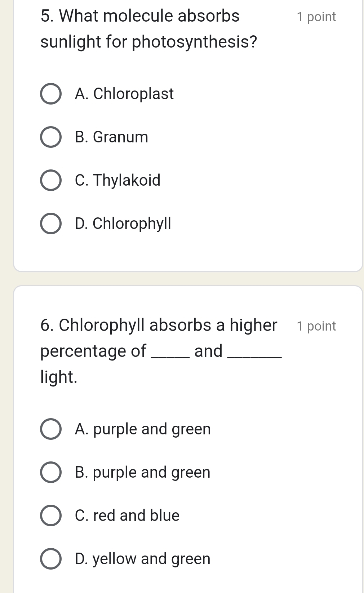
Task: Click the "1 point" label on question 5
Action: [316, 17]
